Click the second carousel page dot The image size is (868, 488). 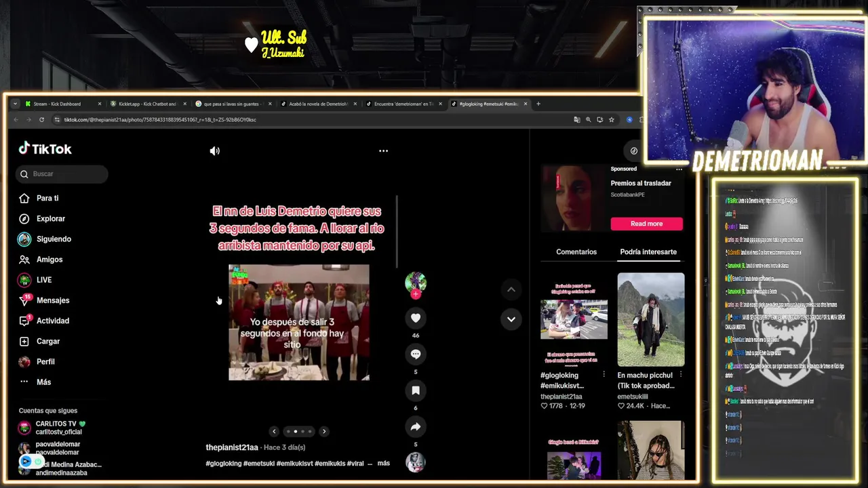point(295,431)
